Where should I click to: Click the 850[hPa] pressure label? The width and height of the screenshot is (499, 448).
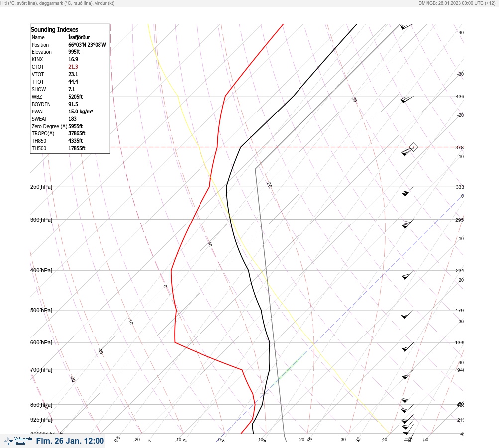pos(41,405)
